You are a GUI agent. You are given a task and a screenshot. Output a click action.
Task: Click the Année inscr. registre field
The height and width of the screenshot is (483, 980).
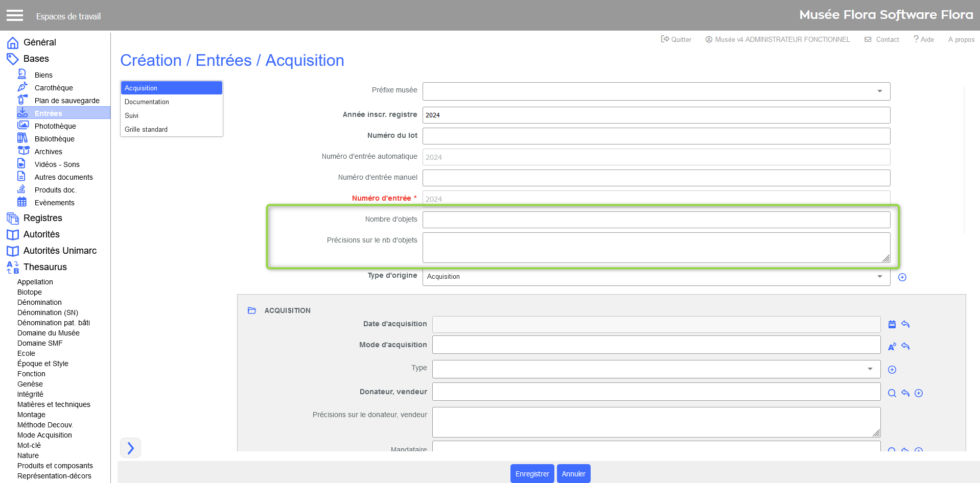tap(656, 115)
